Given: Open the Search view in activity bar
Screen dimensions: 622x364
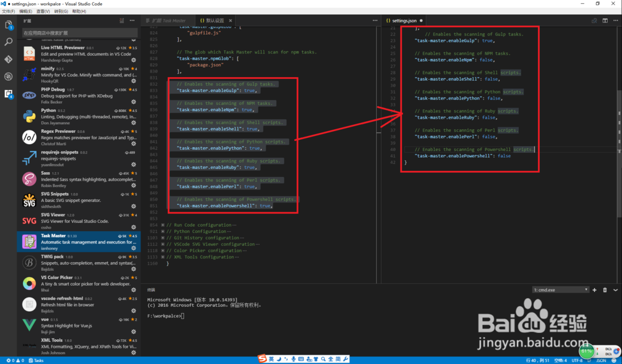Looking at the screenshot, I should pos(8,42).
